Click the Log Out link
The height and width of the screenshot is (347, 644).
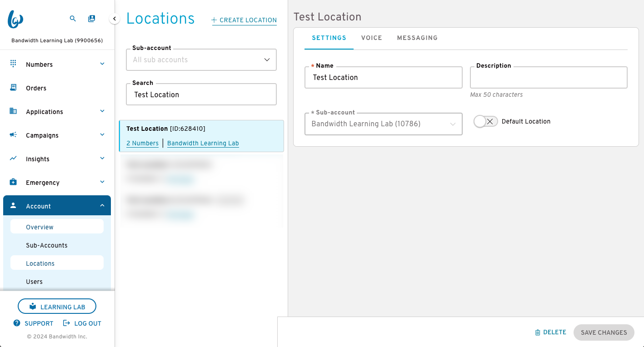82,323
